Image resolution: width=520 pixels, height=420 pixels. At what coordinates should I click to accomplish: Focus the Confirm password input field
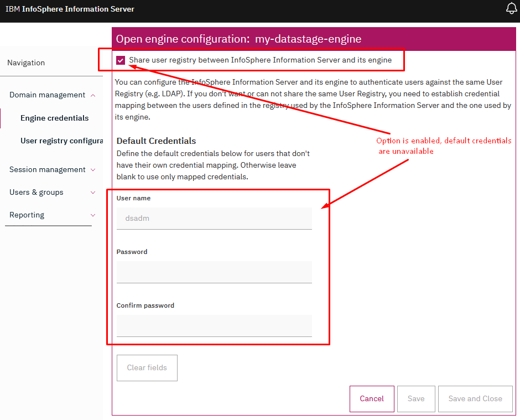point(214,325)
